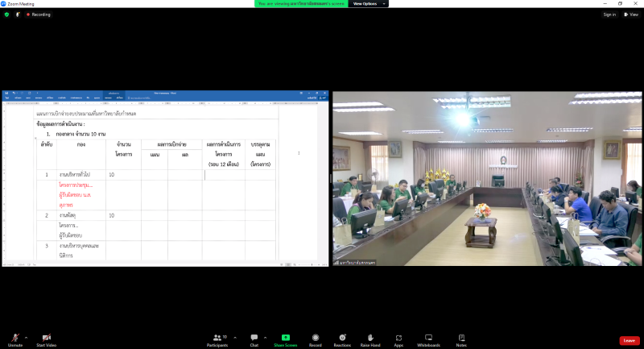Viewport: 644px width, 349px height.
Task: Select the meeting room video feed
Action: coord(487,178)
